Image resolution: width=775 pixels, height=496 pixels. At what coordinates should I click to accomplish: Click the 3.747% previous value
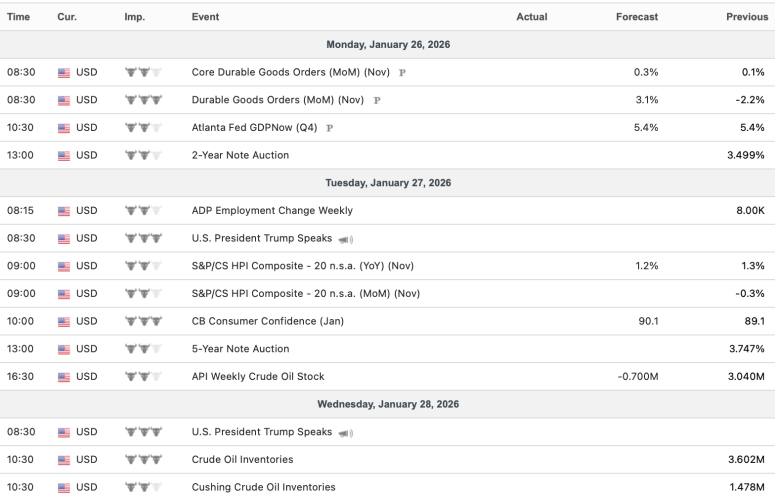[x=747, y=349]
